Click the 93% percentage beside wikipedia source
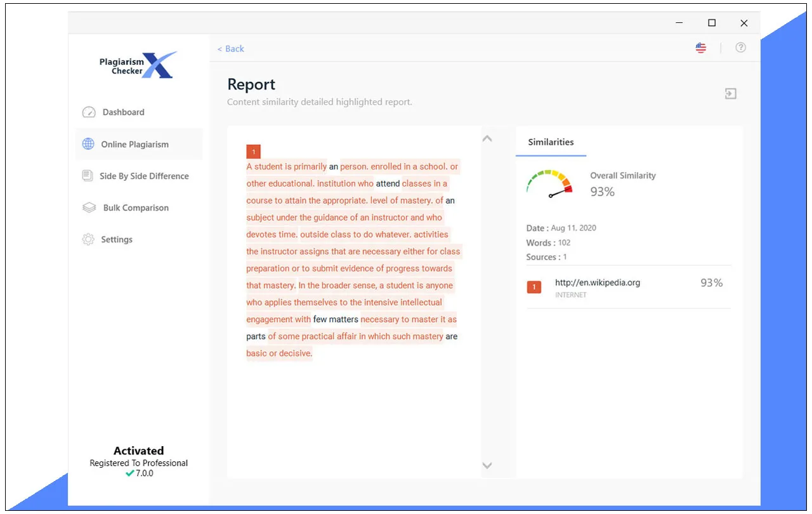The height and width of the screenshot is (514, 812). click(712, 283)
